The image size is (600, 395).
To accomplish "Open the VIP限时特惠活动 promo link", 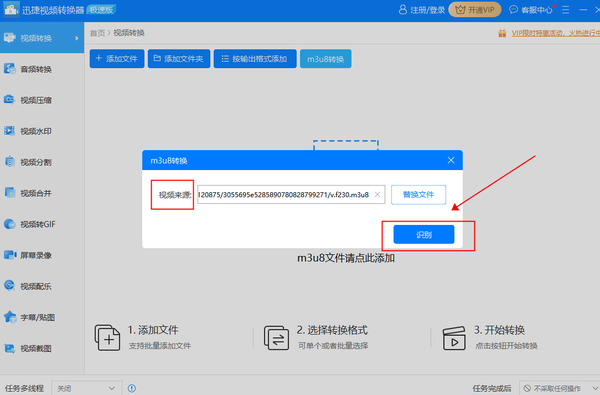I will point(556,33).
